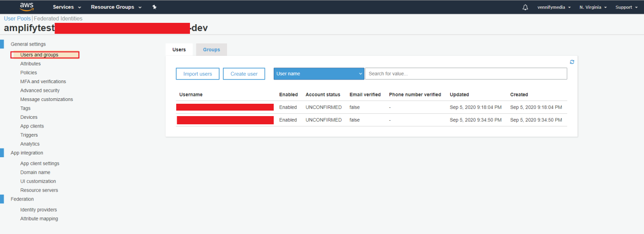Open the second user created at 9:34:50 PM
The width and height of the screenshot is (644, 234).
click(225, 120)
